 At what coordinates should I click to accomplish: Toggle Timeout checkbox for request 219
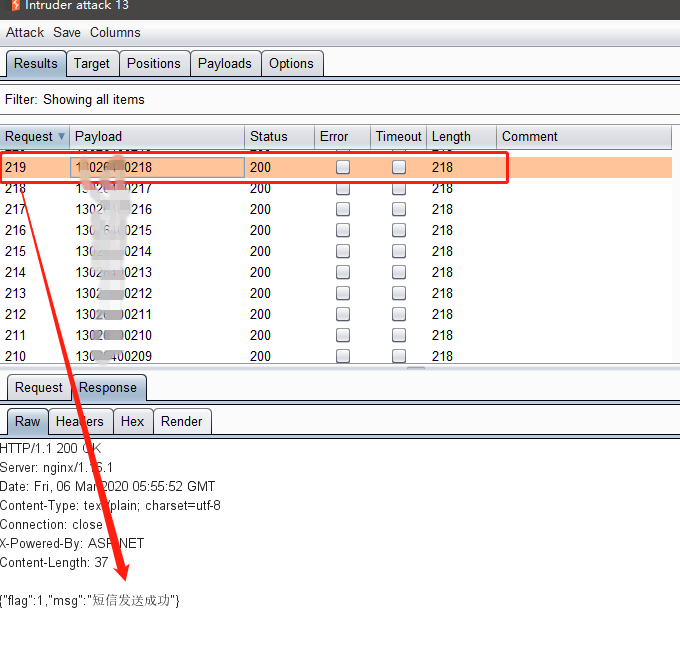(x=399, y=168)
